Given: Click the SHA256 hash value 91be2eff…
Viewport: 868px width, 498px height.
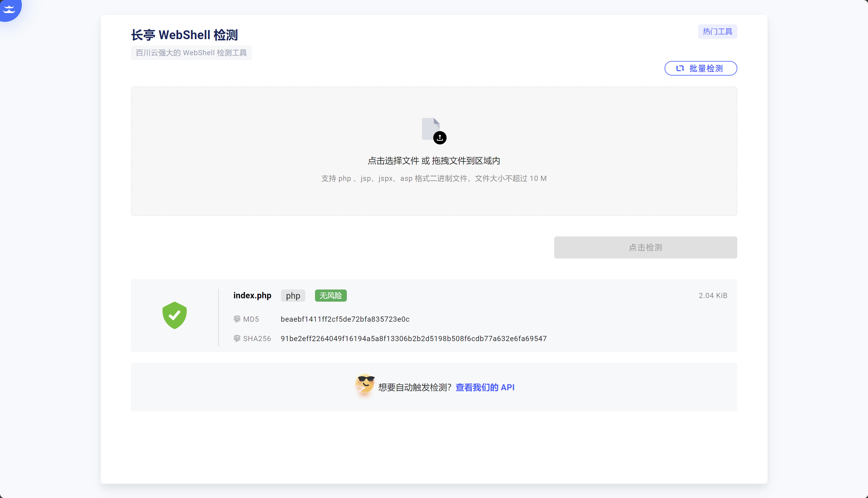Looking at the screenshot, I should tap(414, 339).
